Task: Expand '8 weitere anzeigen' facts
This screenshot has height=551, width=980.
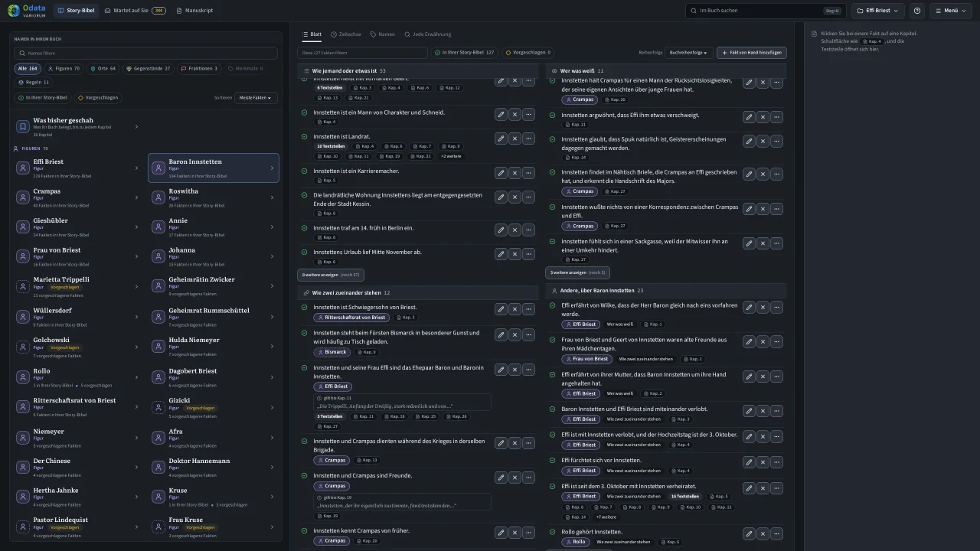Action: (331, 275)
